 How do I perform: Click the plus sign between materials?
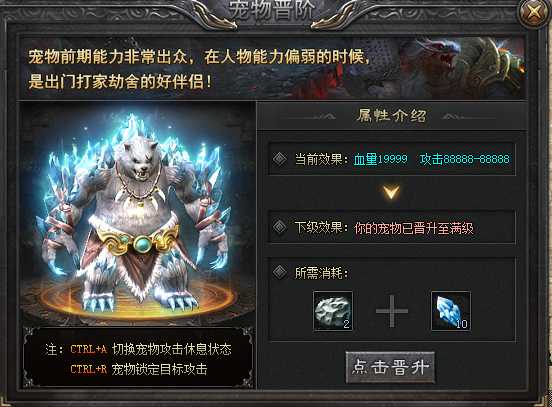(x=392, y=311)
